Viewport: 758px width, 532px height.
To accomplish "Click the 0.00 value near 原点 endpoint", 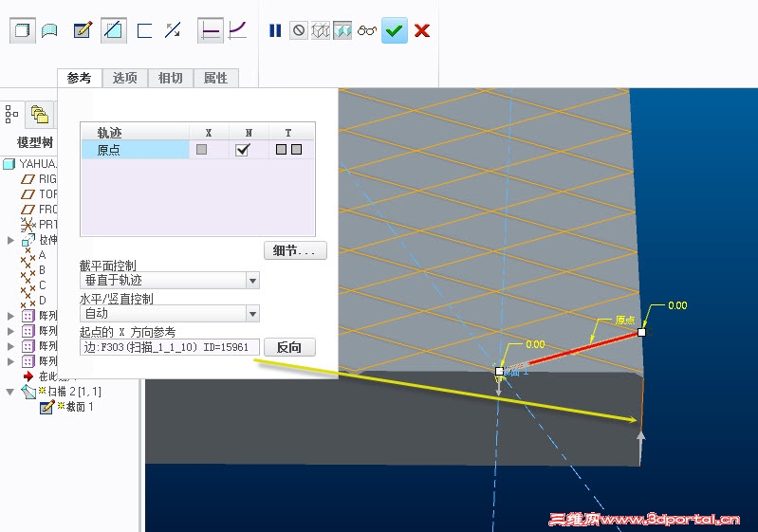I will (677, 305).
